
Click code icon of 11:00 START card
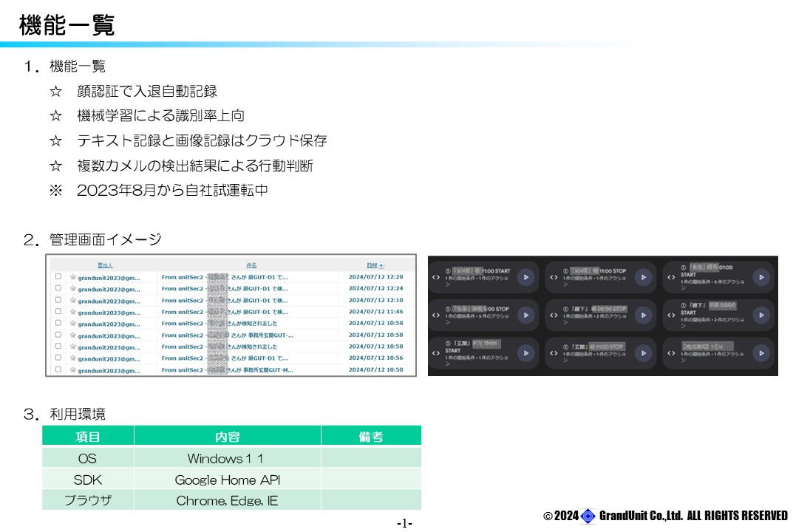437,277
